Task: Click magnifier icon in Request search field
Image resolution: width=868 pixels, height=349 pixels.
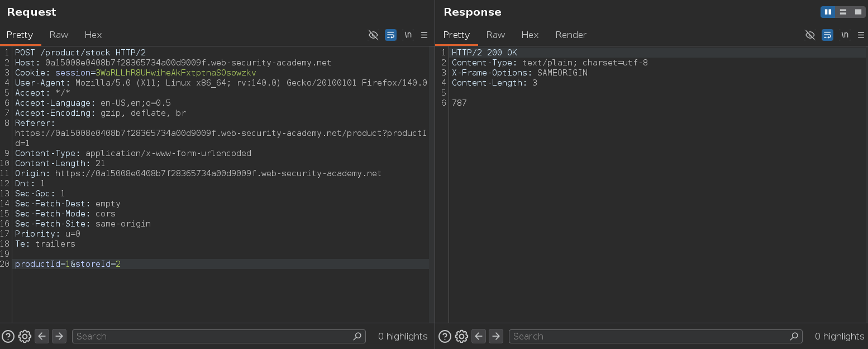Action: (x=357, y=336)
